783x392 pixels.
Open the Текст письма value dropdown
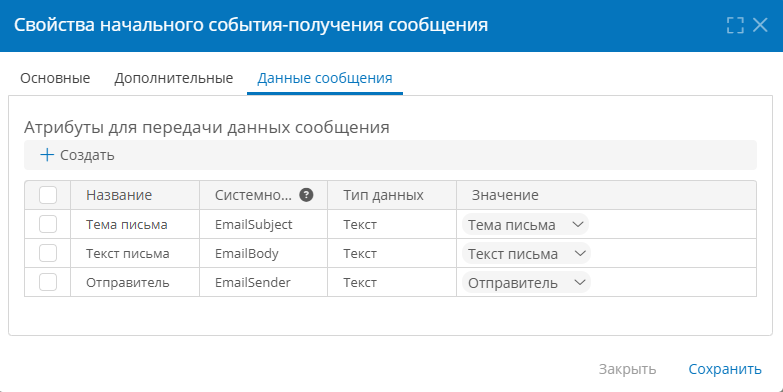coord(526,254)
